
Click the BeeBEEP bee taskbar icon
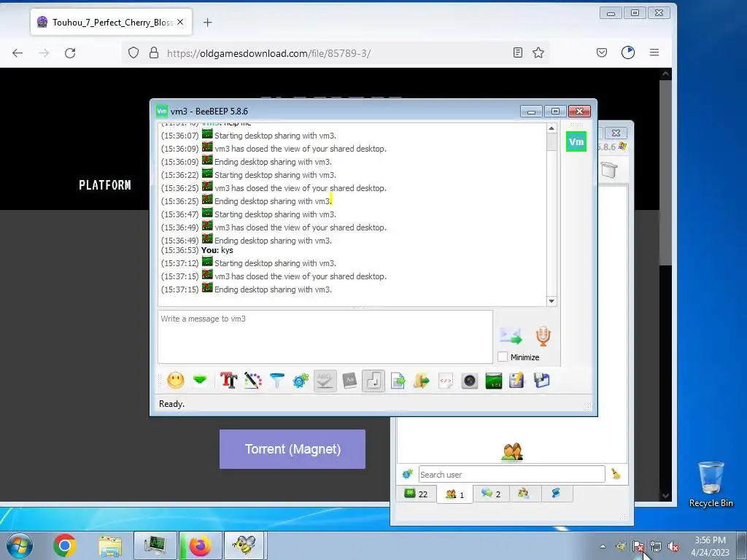[244, 545]
